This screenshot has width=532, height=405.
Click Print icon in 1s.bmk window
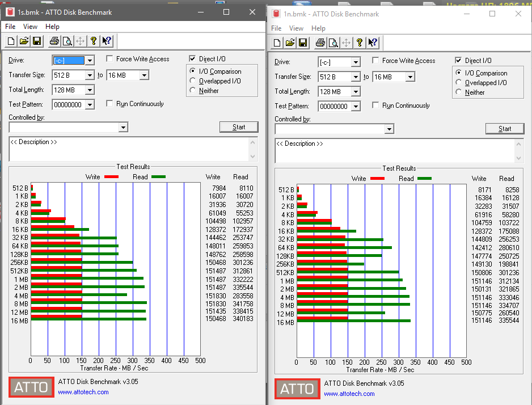(x=54, y=41)
